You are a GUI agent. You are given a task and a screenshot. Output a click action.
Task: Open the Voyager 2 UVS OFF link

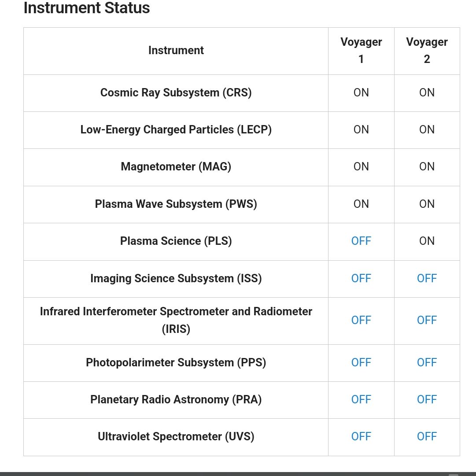coord(427,436)
